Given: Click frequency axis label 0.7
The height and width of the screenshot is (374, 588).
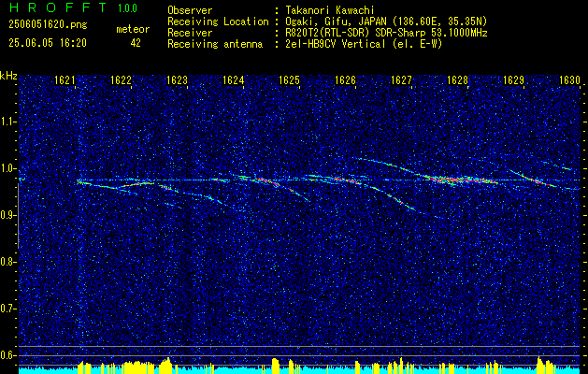Looking at the screenshot, I should tap(7, 309).
